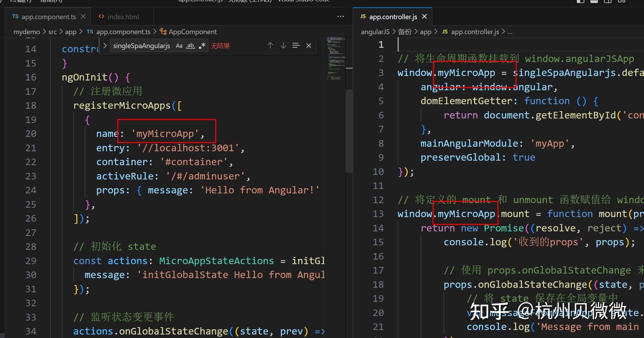Image resolution: width=644 pixels, height=338 pixels.
Task: Go to previous match arrow
Action: (x=270, y=46)
